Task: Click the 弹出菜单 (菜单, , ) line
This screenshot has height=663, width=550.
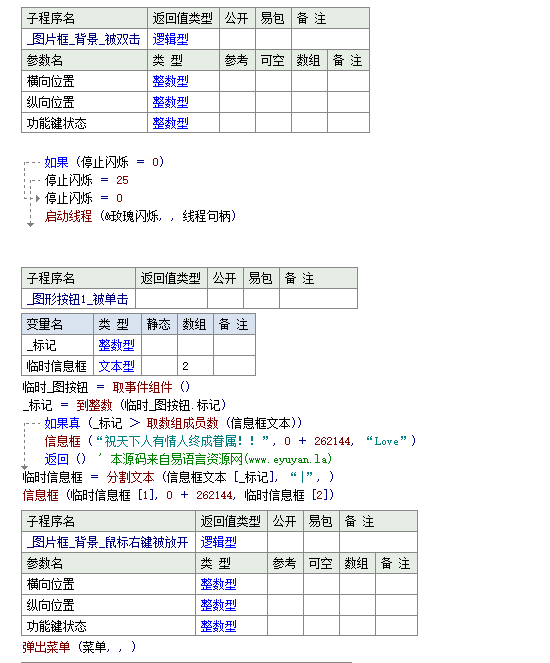Action: 79,647
